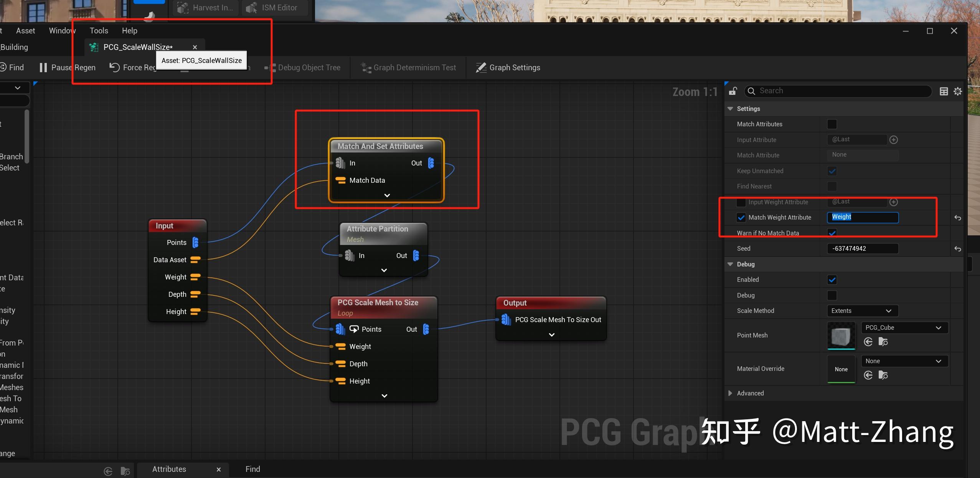
Task: Open the PCG_Cube mesh dropdown
Action: (x=904, y=327)
